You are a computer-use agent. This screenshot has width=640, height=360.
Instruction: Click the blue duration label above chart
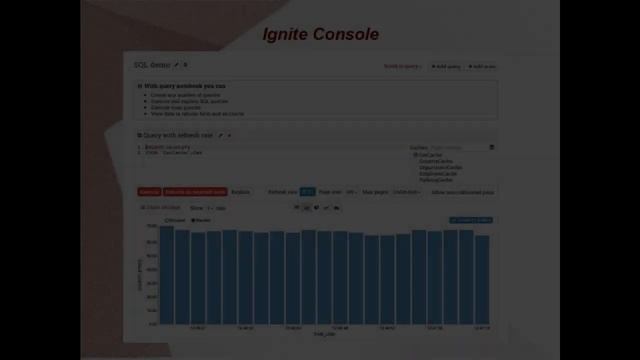pyautogui.click(x=471, y=220)
